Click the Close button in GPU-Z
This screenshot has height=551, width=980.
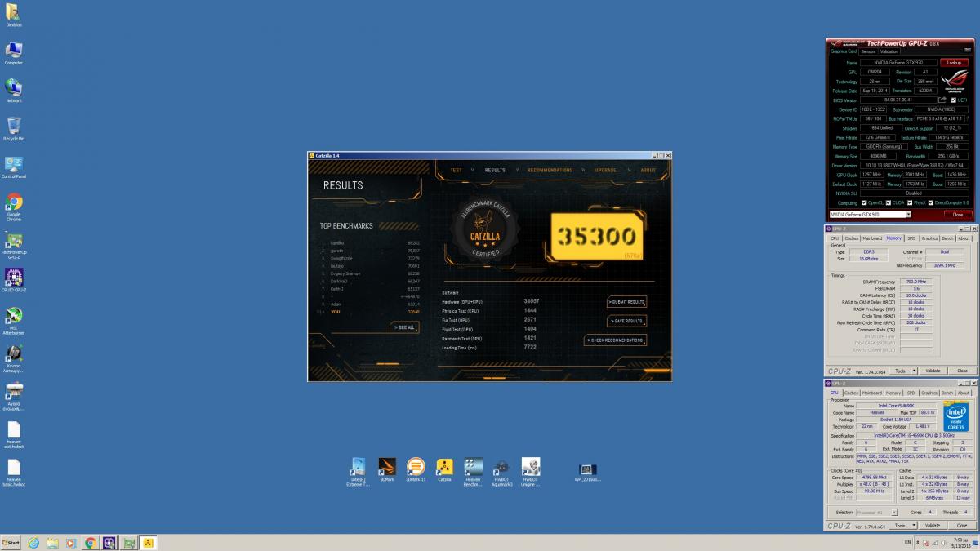coord(958,214)
